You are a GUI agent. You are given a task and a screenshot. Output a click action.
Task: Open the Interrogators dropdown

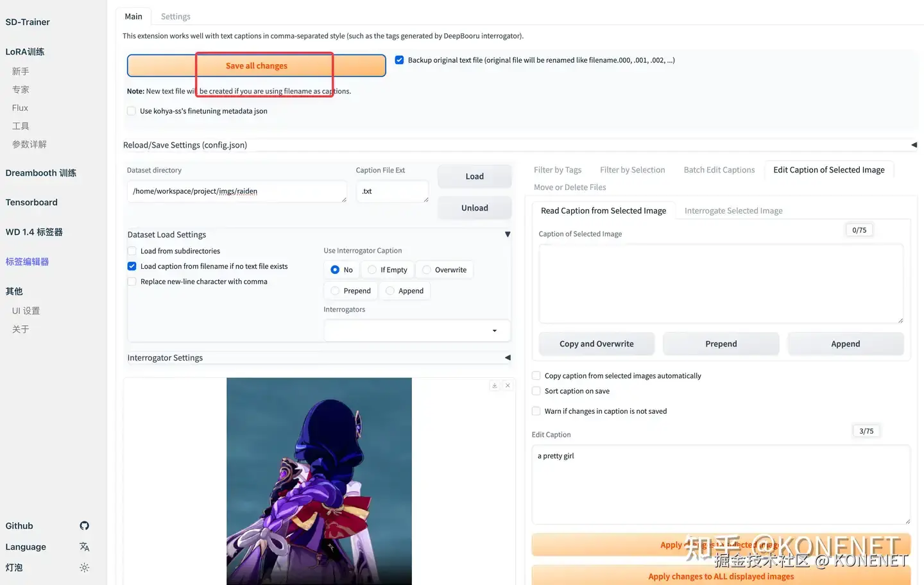[417, 331]
